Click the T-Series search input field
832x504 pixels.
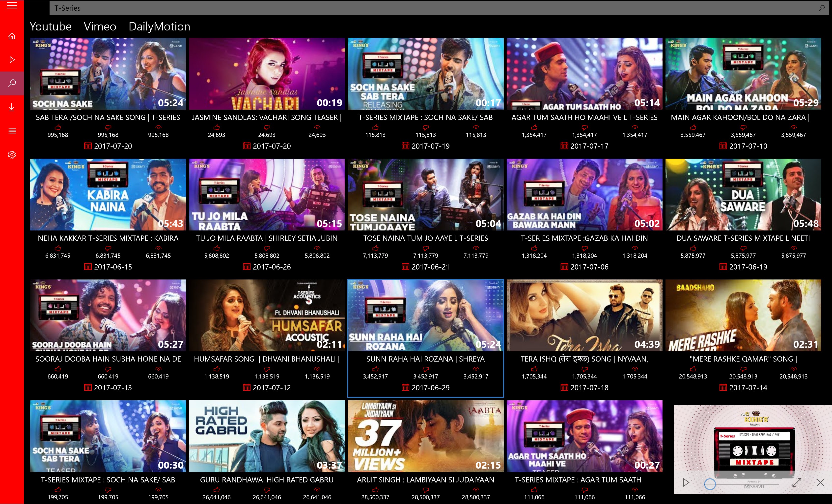(405, 8)
